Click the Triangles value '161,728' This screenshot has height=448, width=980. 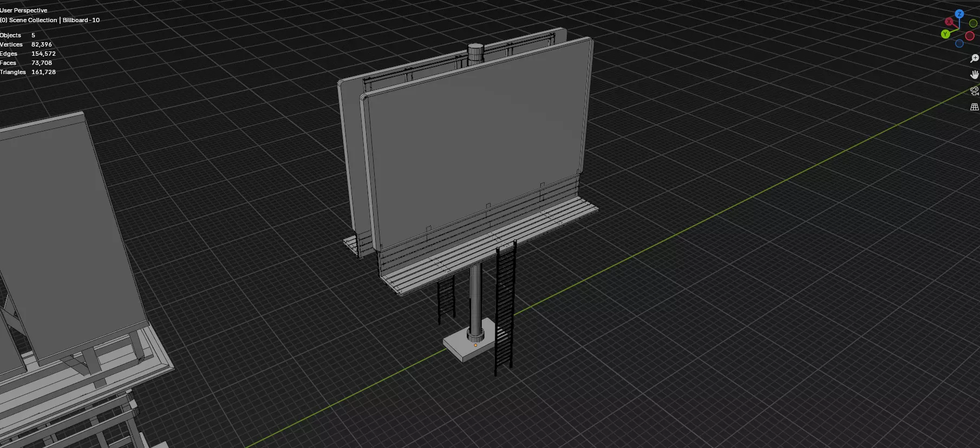click(43, 72)
